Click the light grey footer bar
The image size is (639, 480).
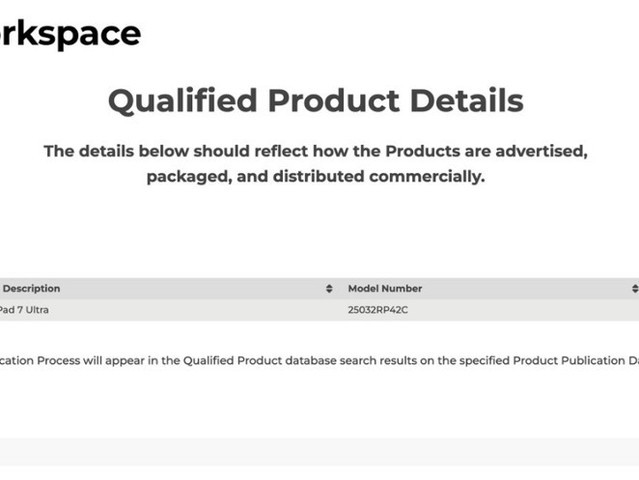320,452
